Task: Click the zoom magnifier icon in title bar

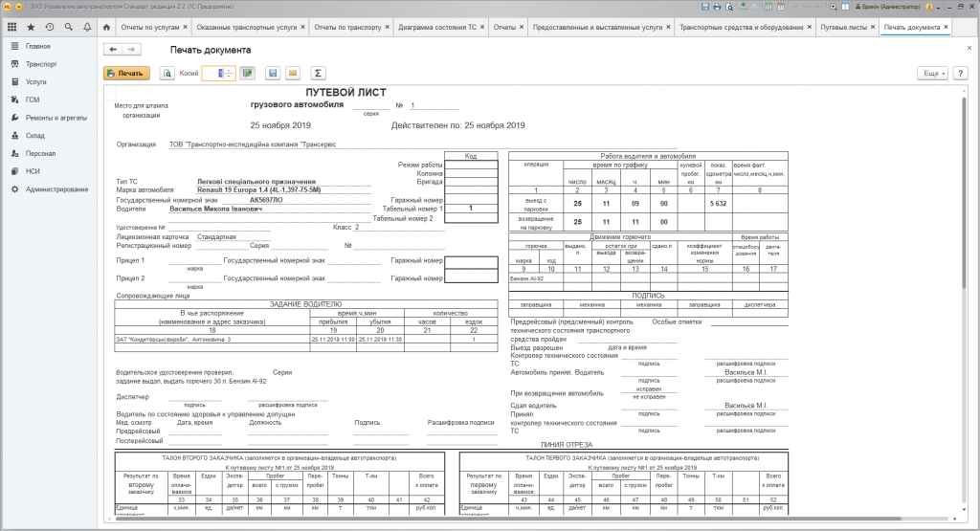Action: click(834, 7)
